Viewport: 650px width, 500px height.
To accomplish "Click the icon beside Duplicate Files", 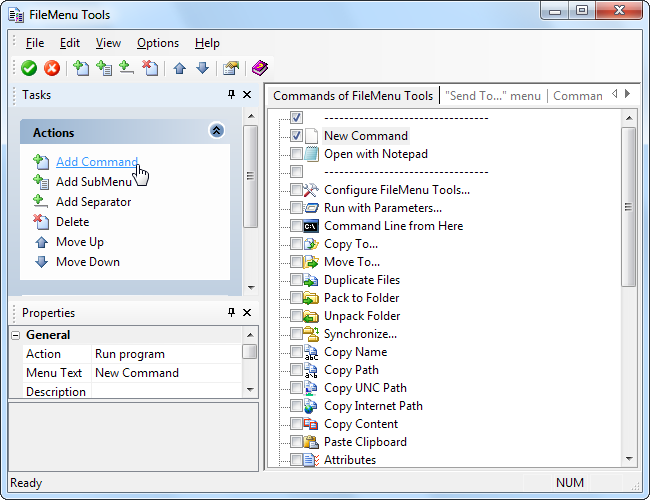I will [311, 280].
